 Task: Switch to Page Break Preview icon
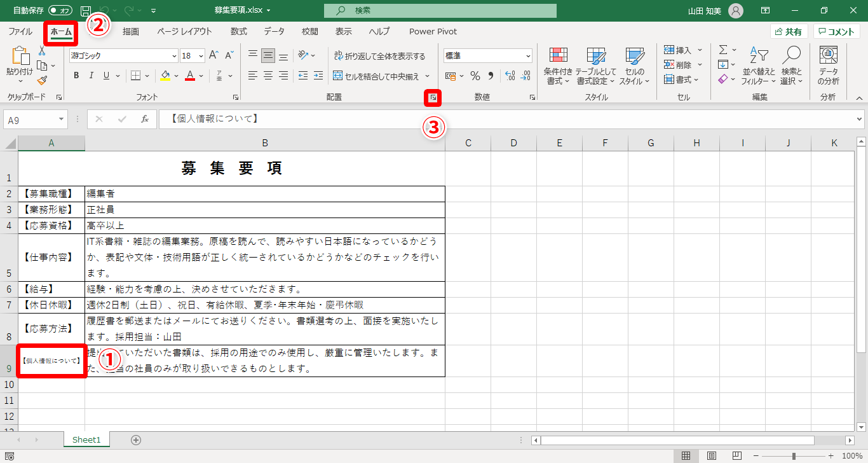(x=737, y=456)
